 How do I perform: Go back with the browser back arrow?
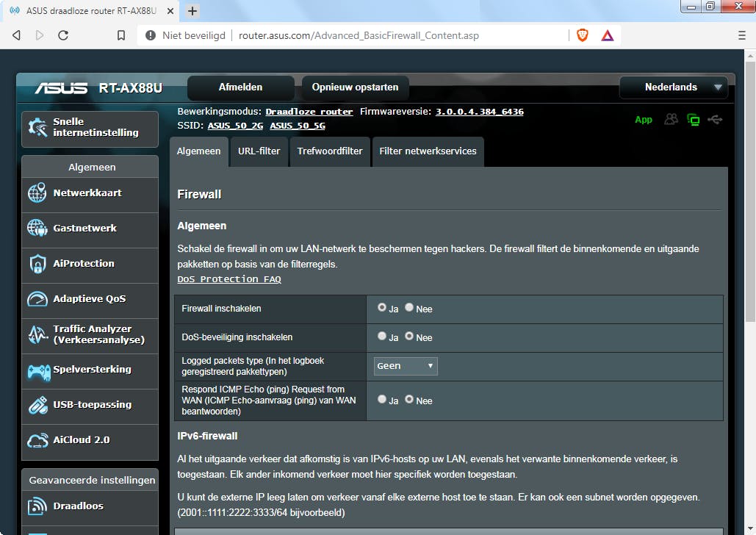(16, 35)
